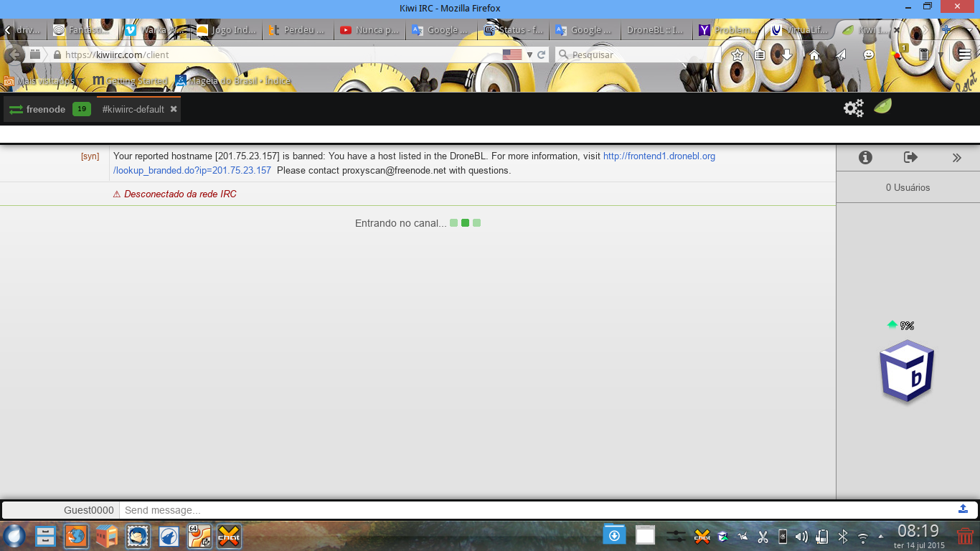Click the XChat icon in taskbar launcher

point(229,536)
